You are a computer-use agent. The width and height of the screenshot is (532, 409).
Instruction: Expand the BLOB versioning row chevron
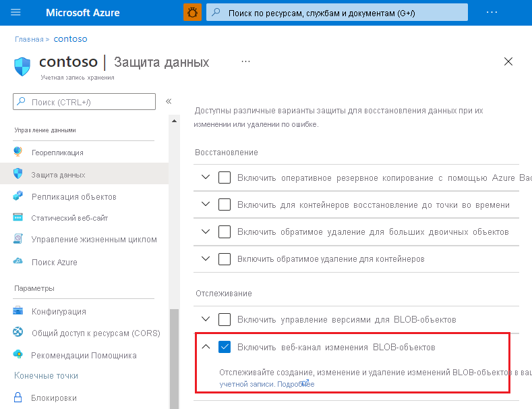(x=206, y=319)
